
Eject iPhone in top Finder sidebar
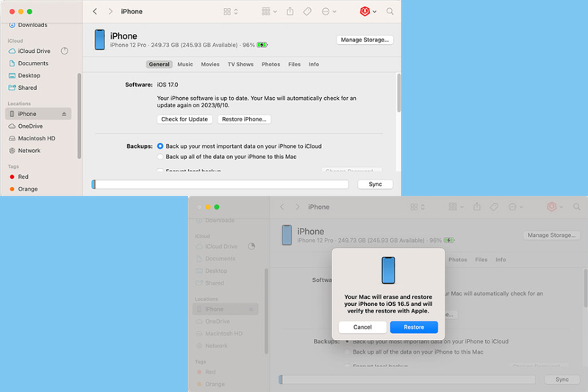[x=64, y=114]
